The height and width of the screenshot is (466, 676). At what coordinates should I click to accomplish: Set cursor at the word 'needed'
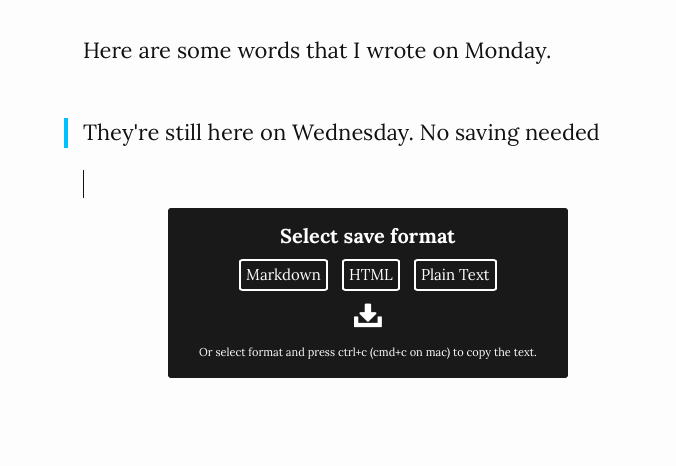[562, 133]
